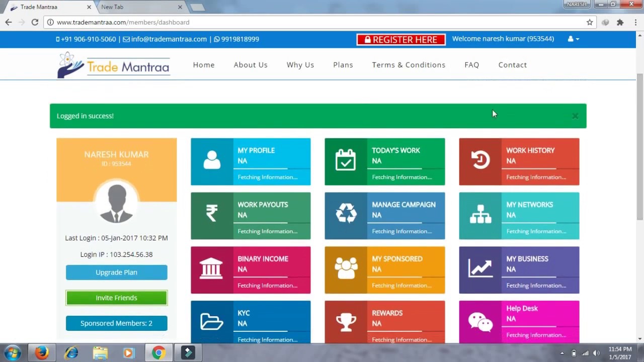Open Windows Start menu

pyautogui.click(x=13, y=353)
